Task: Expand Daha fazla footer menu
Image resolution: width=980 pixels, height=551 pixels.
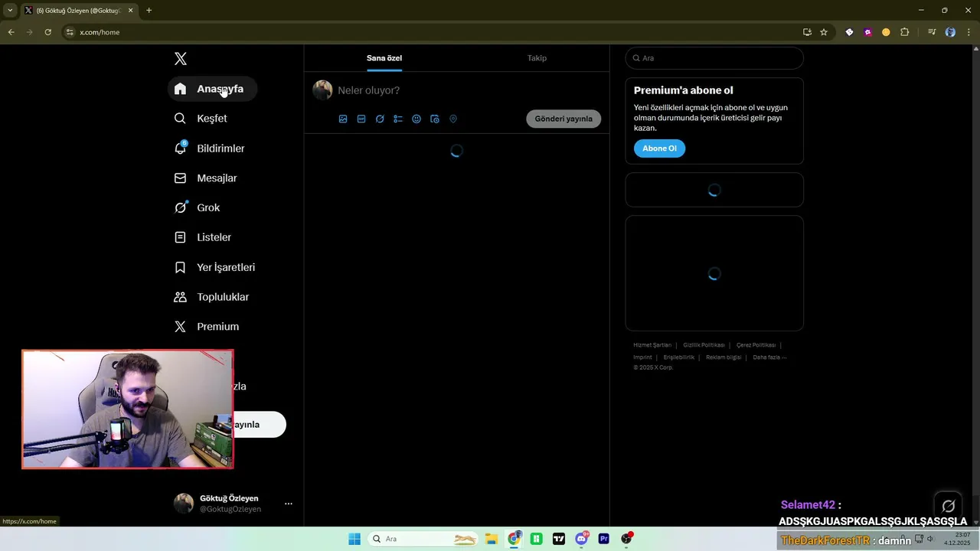Action: coord(769,357)
